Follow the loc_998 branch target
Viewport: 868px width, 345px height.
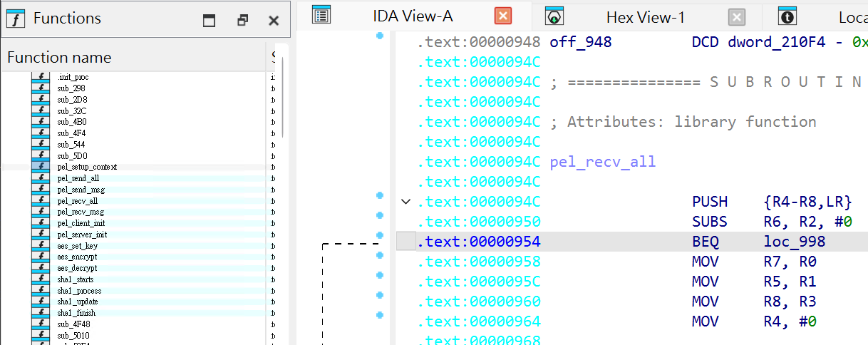pos(794,242)
